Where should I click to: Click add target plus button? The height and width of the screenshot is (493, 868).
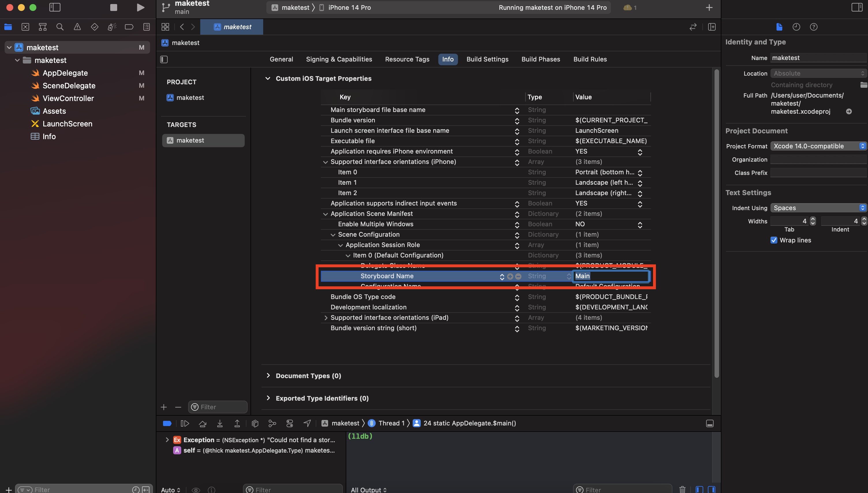click(164, 407)
